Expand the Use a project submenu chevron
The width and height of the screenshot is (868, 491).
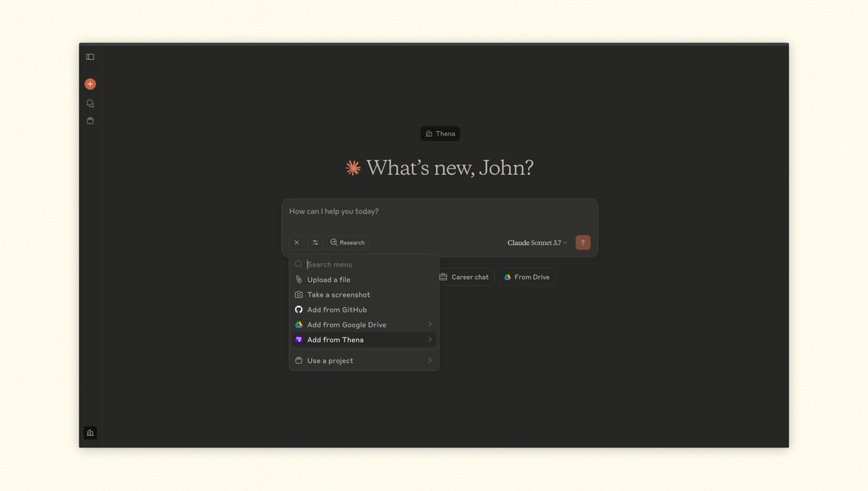pyautogui.click(x=430, y=361)
